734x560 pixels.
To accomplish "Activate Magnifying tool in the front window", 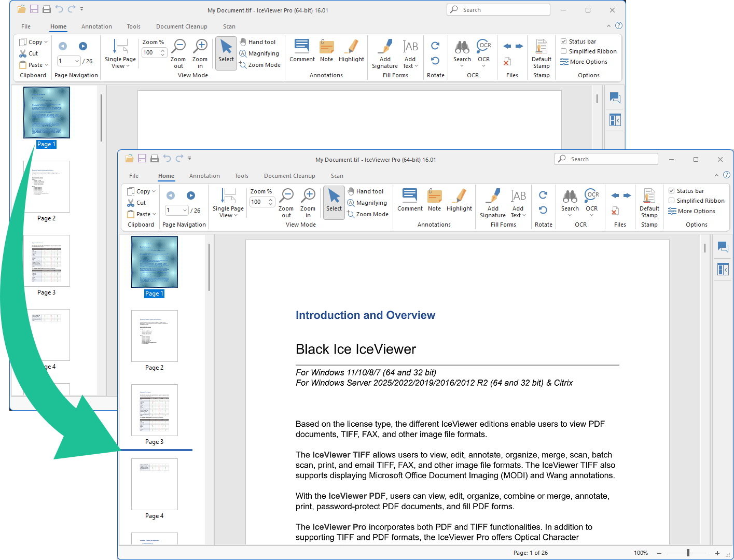I will 367,203.
